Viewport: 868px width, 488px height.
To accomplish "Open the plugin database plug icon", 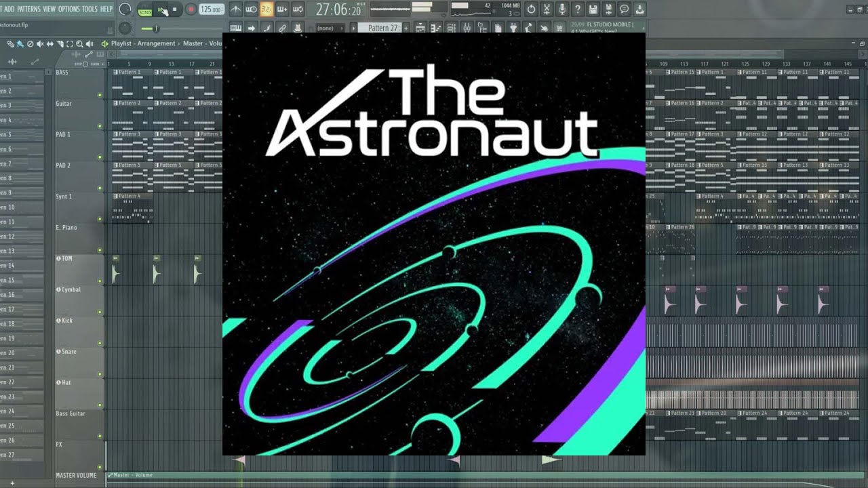I will [513, 28].
